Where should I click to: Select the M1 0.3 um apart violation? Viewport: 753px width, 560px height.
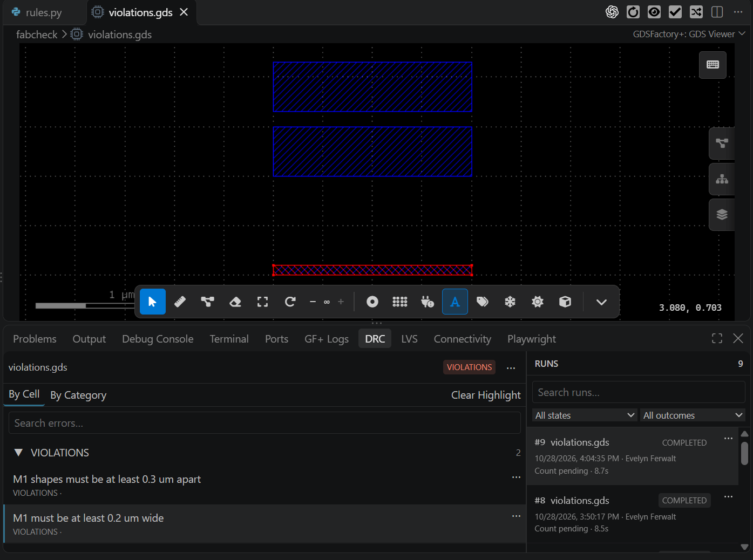pos(264,485)
